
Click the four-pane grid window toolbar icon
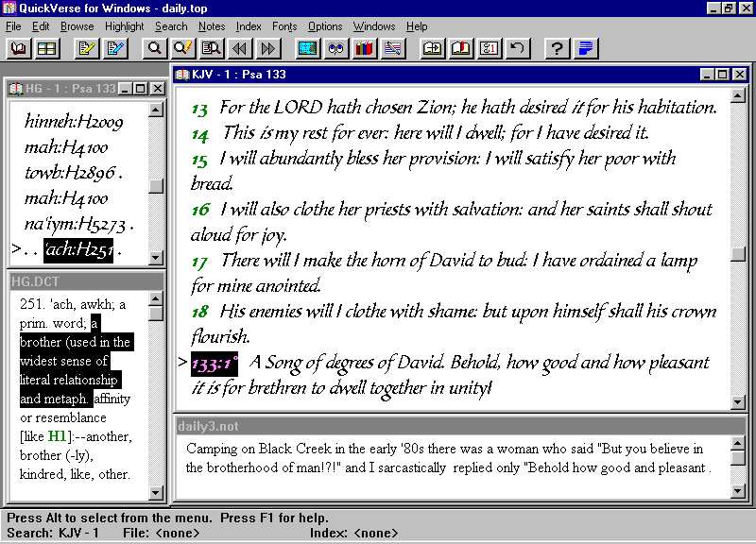point(46,48)
